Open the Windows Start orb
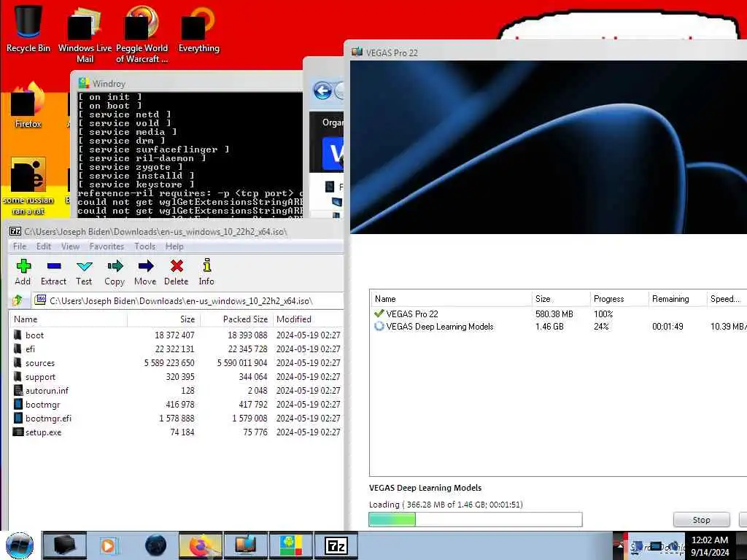 [20, 545]
